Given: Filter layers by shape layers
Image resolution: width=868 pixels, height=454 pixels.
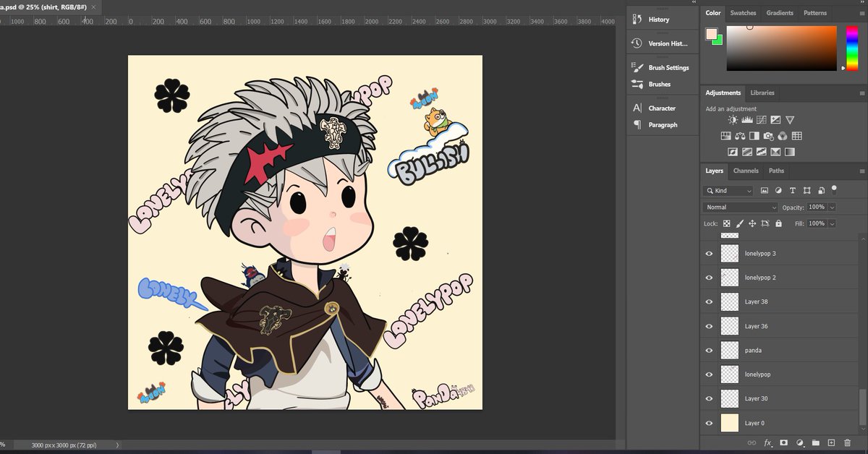Looking at the screenshot, I should [807, 190].
